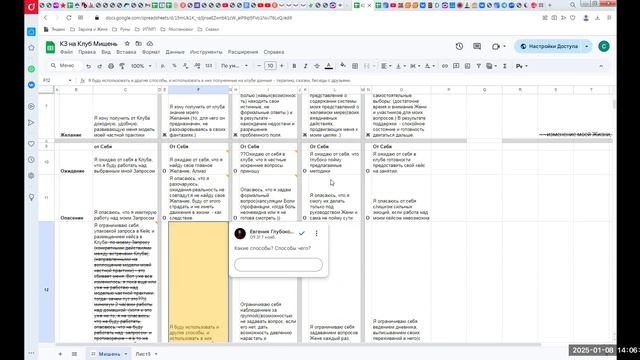Click the Настройки Доступа share button

(x=549, y=47)
